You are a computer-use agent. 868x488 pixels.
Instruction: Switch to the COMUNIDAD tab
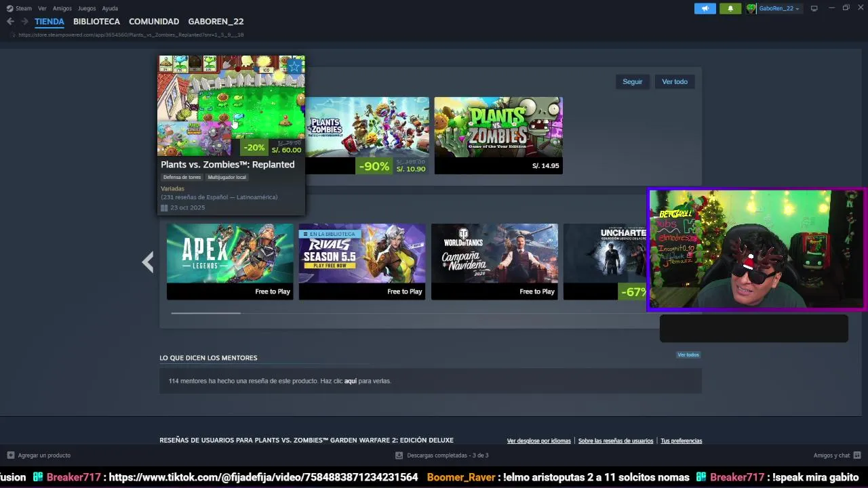pyautogui.click(x=154, y=22)
